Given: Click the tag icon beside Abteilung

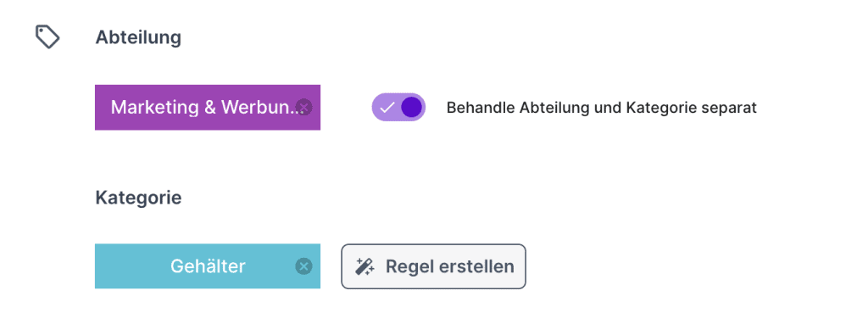Looking at the screenshot, I should pyautogui.click(x=47, y=37).
